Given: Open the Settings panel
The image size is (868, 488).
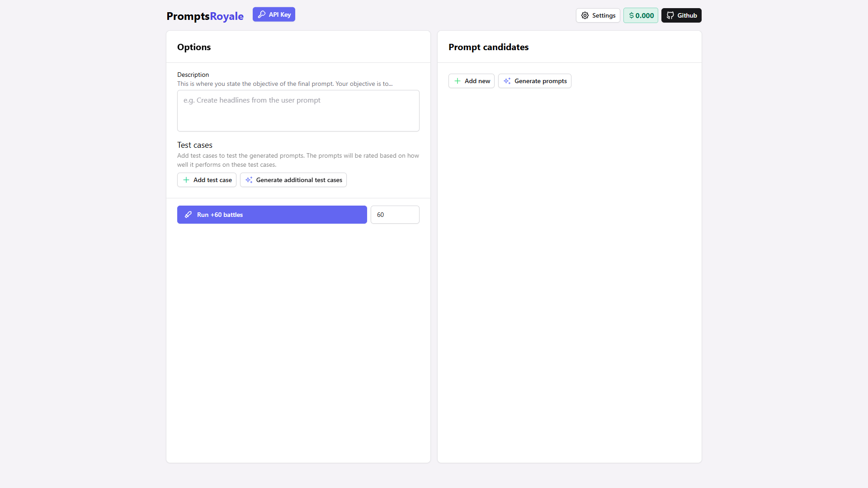Looking at the screenshot, I should point(598,15).
